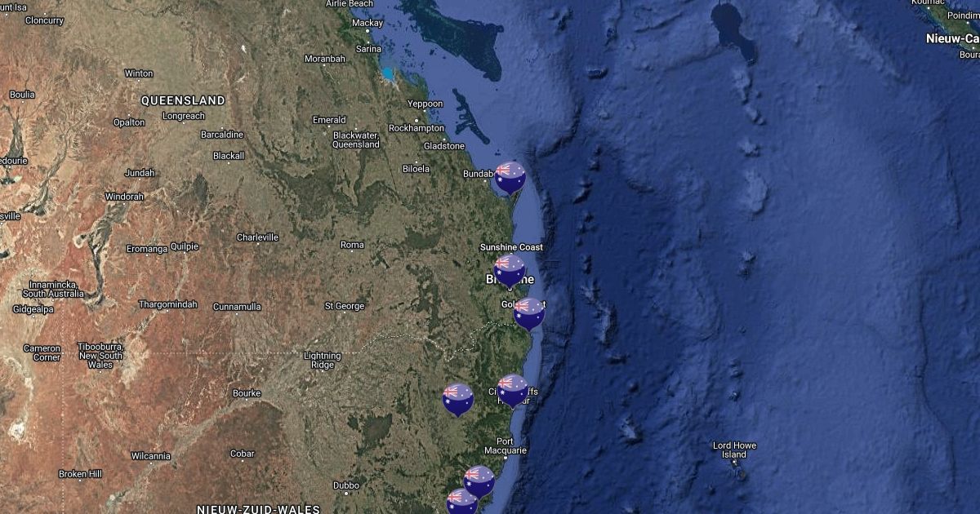This screenshot has height=514, width=980.
Task: Select inland flag marker west of Coffs Harbour
Action: pyautogui.click(x=458, y=398)
